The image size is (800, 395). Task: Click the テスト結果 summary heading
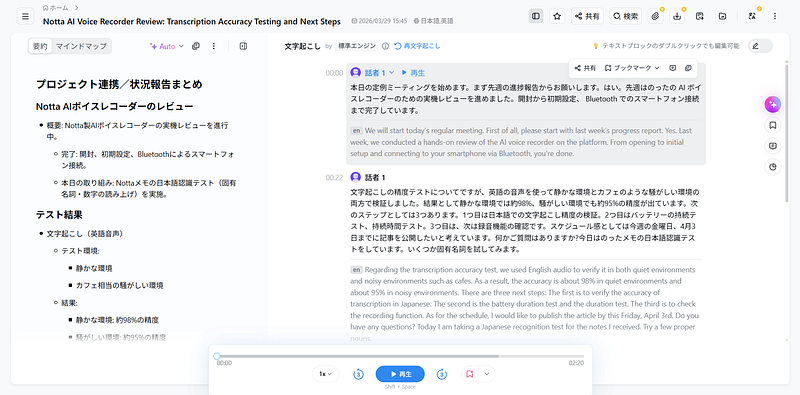click(x=59, y=215)
